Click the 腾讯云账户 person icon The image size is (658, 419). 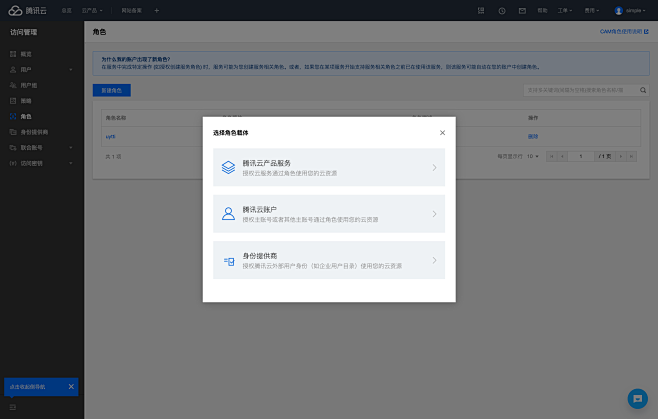pos(228,213)
